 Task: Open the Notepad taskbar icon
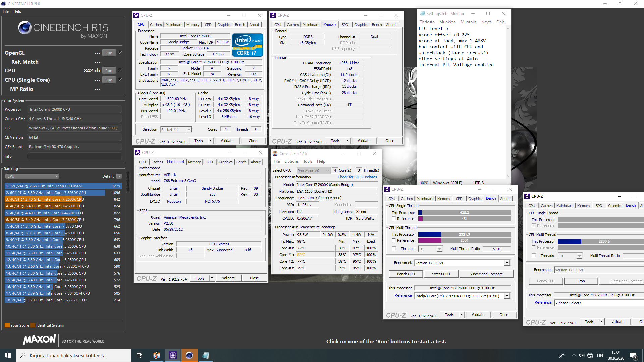(x=206, y=355)
